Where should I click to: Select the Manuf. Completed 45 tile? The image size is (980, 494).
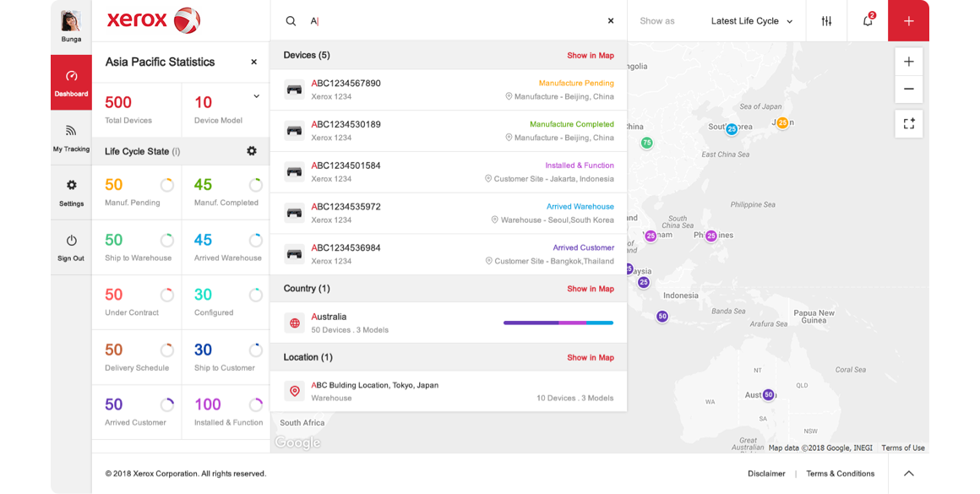226,193
